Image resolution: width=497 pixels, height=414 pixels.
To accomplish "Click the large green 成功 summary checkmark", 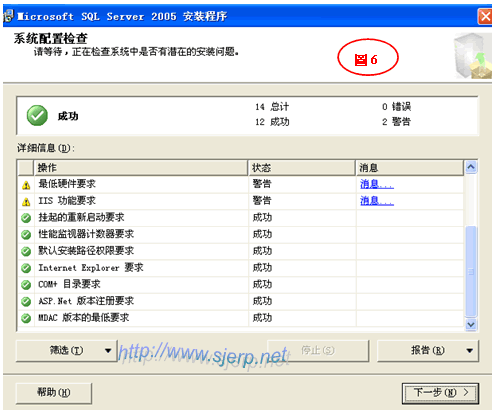I will (x=37, y=115).
